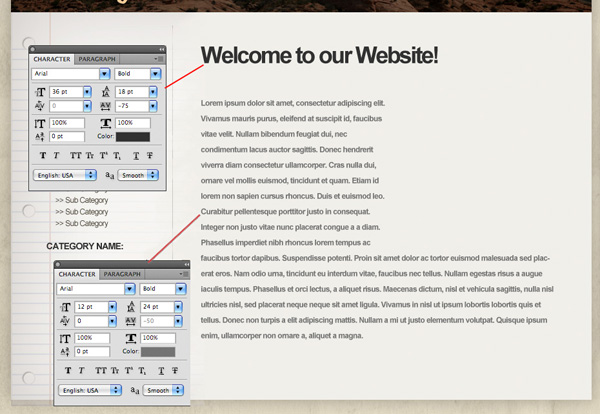
Task: Click the tracking icon beside -50 value
Action: [x=131, y=321]
